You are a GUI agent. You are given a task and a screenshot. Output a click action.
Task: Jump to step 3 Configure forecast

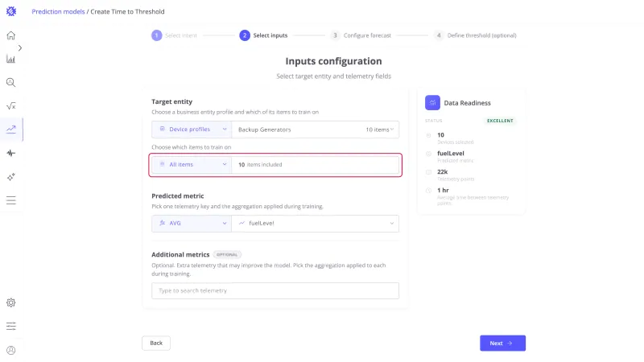[x=361, y=35]
